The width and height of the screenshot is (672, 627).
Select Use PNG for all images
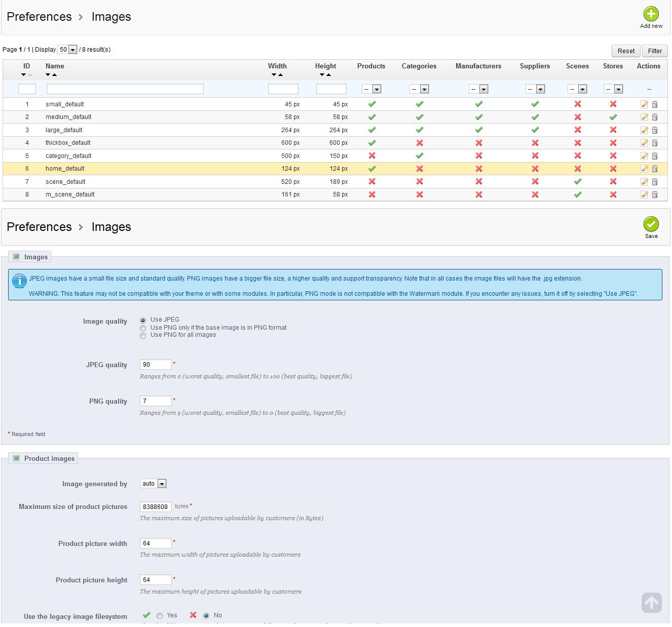(143, 335)
